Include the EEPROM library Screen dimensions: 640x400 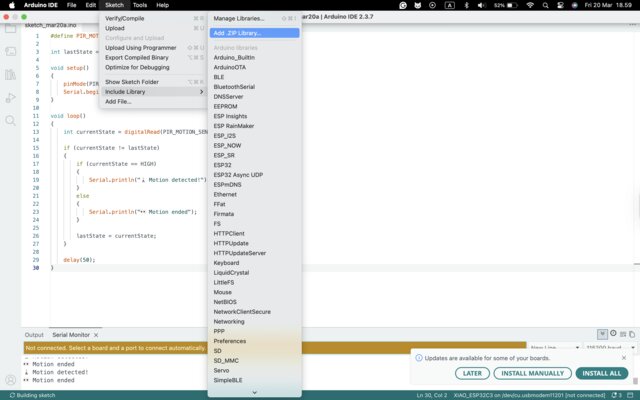[254, 107]
